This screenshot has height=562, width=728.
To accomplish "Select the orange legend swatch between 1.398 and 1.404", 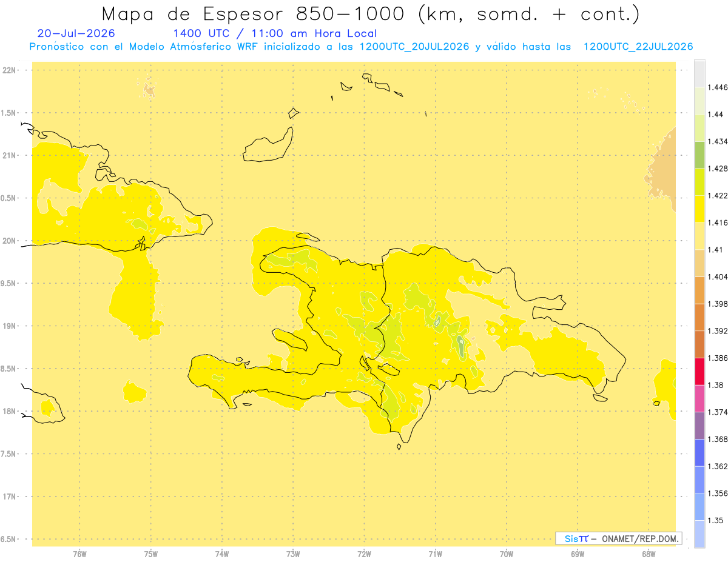I will tap(699, 290).
